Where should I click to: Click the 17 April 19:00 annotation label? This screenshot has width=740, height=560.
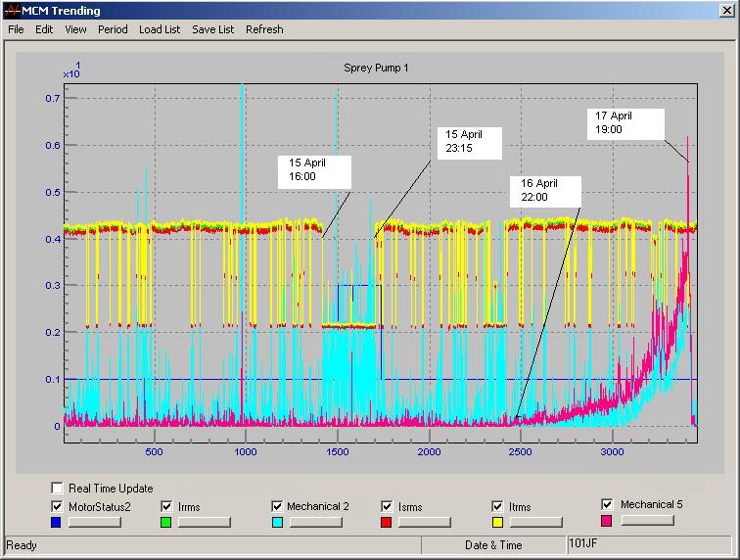click(x=625, y=122)
